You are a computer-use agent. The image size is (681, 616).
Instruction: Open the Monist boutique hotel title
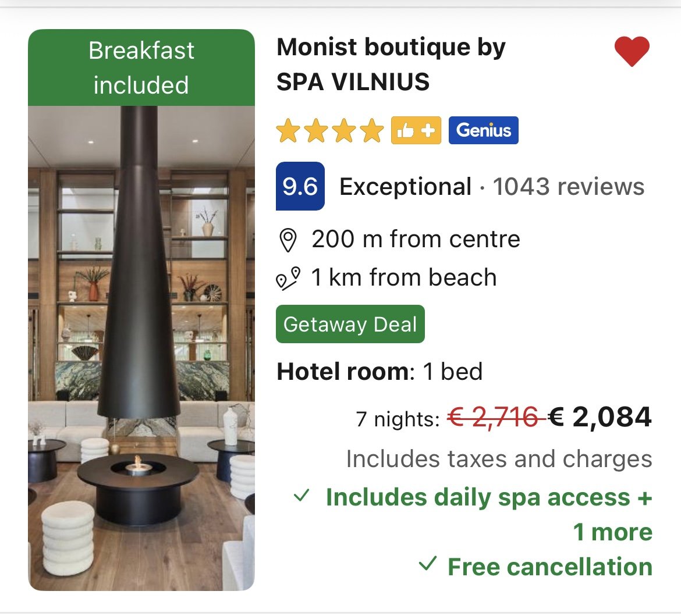coord(391,64)
